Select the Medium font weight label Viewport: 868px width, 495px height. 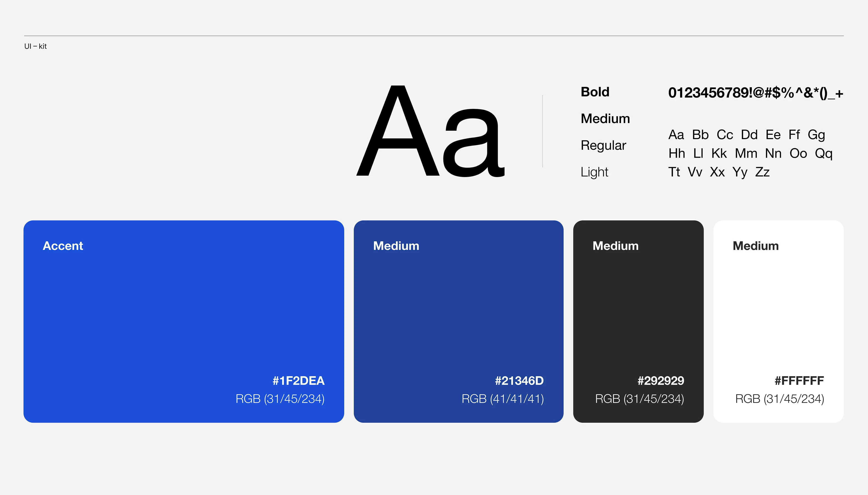click(605, 119)
